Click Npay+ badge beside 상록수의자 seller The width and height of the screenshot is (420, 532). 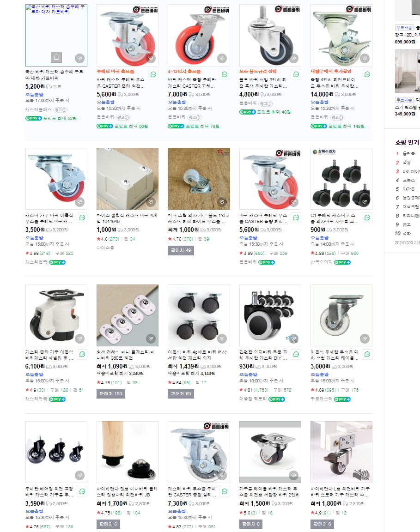[342, 262]
